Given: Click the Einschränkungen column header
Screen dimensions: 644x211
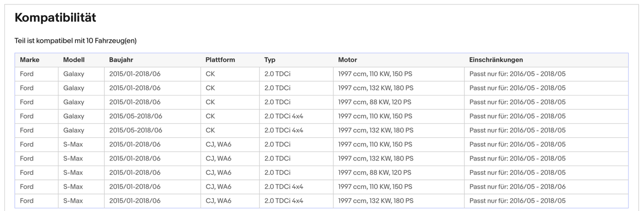Looking at the screenshot, I should 496,60.
